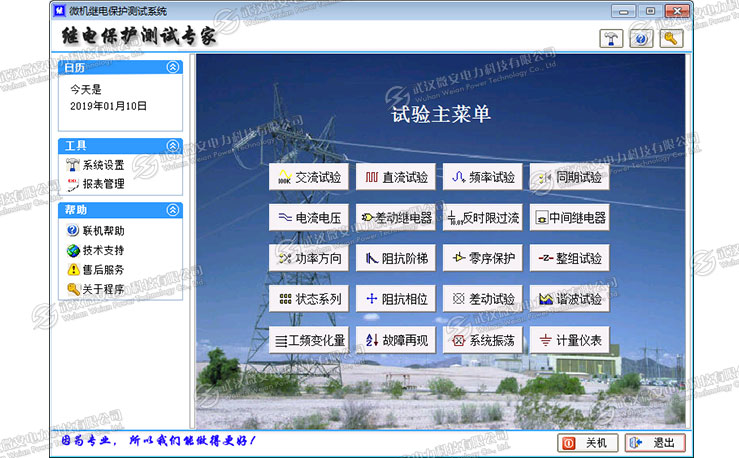
Task: Open the 功率方向 power direction test
Action: [x=309, y=258]
